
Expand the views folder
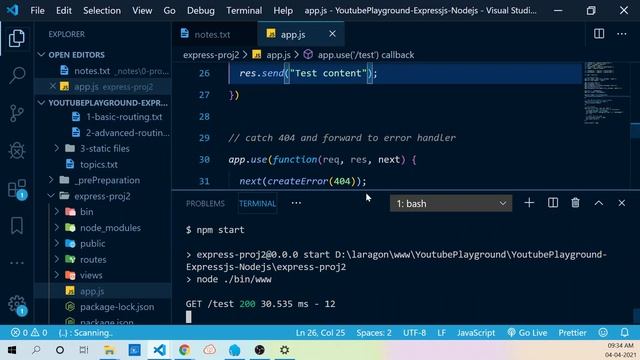(57, 275)
